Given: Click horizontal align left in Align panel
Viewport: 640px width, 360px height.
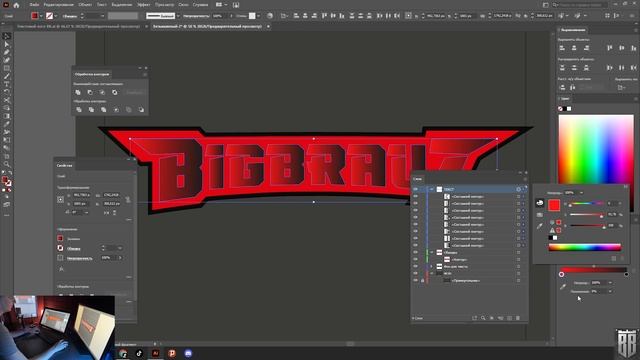Looking at the screenshot, I should click(562, 48).
